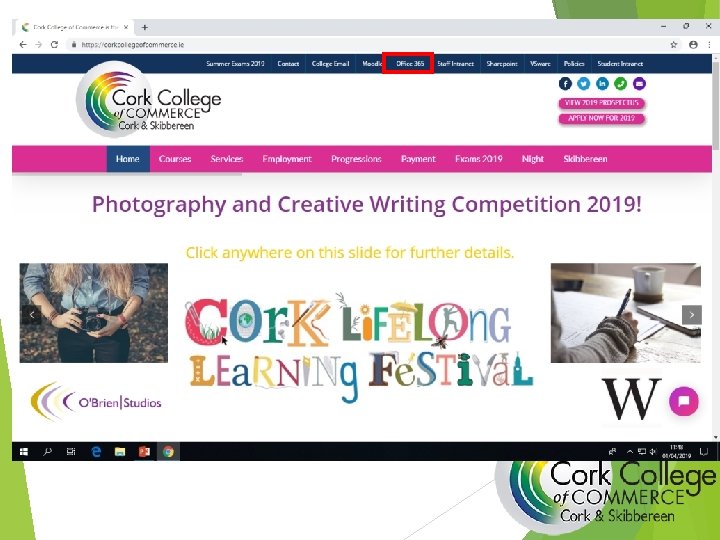Open the Facebook social icon
The width and height of the screenshot is (720, 540).
(x=565, y=84)
